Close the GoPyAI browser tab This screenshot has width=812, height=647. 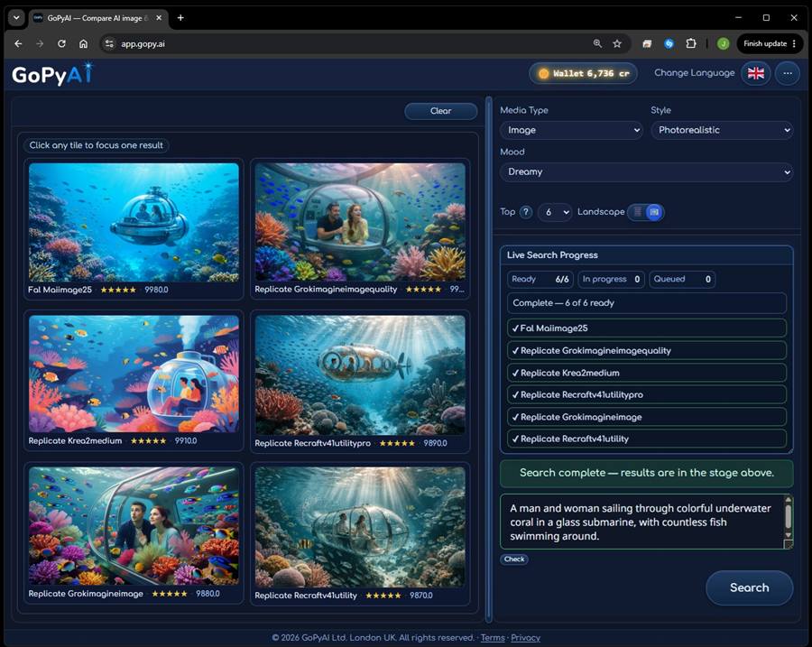coord(159,18)
